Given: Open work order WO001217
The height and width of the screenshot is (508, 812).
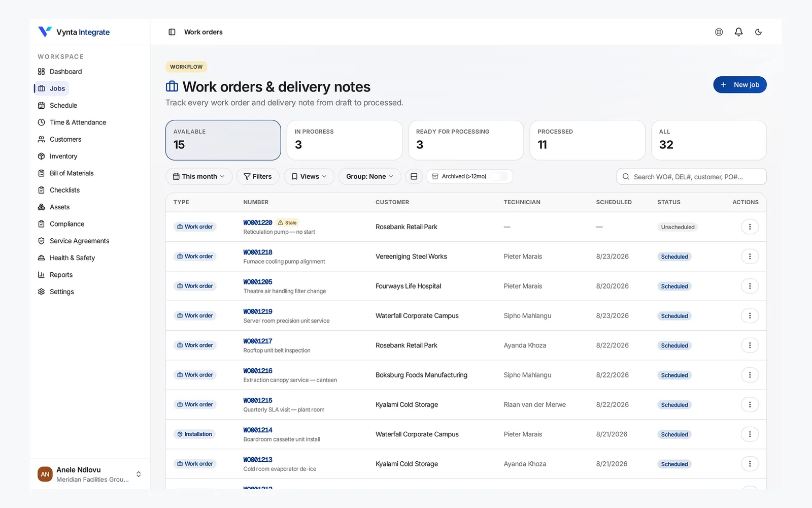Looking at the screenshot, I should [257, 341].
